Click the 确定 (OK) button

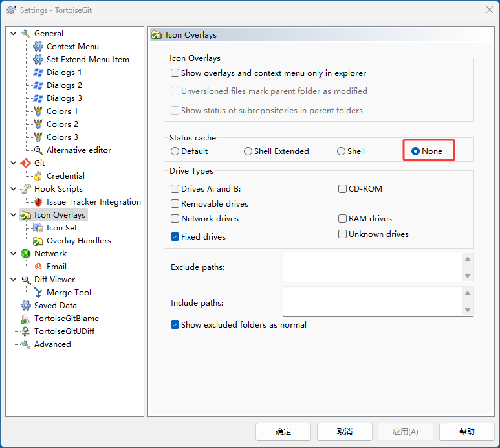tap(283, 432)
